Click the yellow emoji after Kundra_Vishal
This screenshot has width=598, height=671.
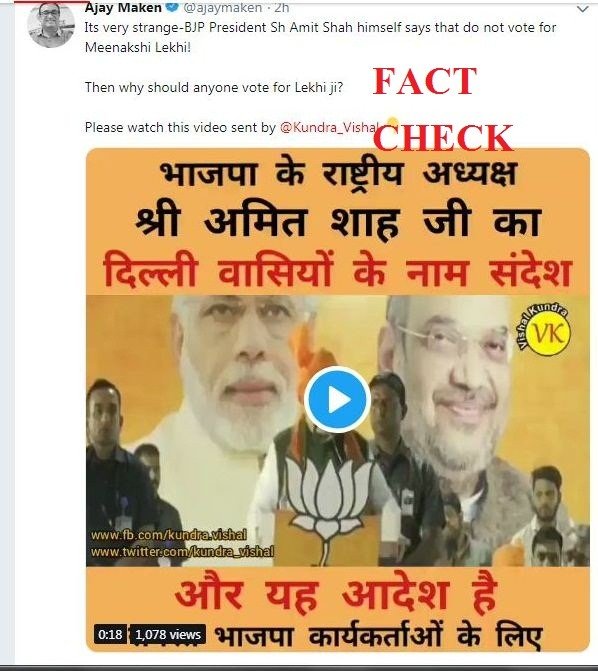point(391,124)
